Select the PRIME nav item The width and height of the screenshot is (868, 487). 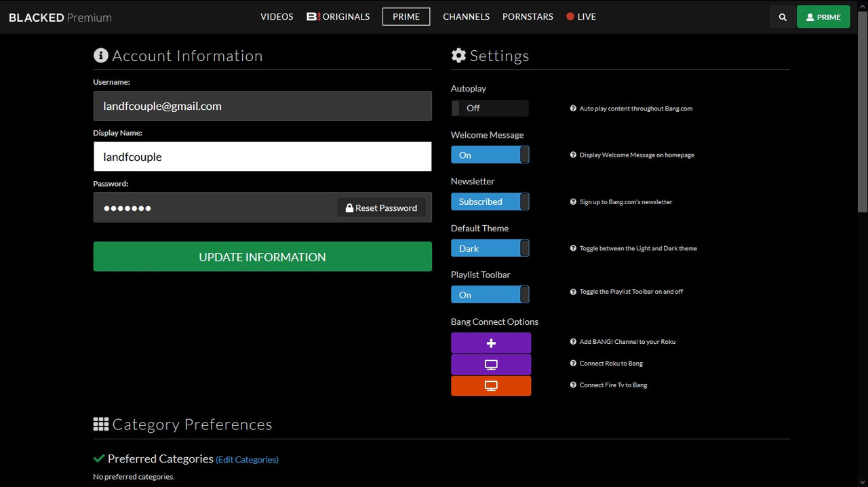[406, 17]
